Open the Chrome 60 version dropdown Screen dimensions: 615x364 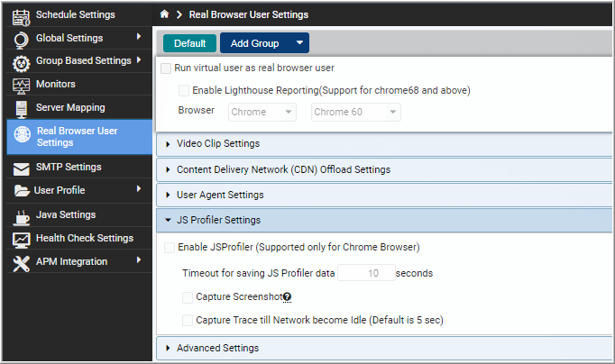(x=355, y=112)
